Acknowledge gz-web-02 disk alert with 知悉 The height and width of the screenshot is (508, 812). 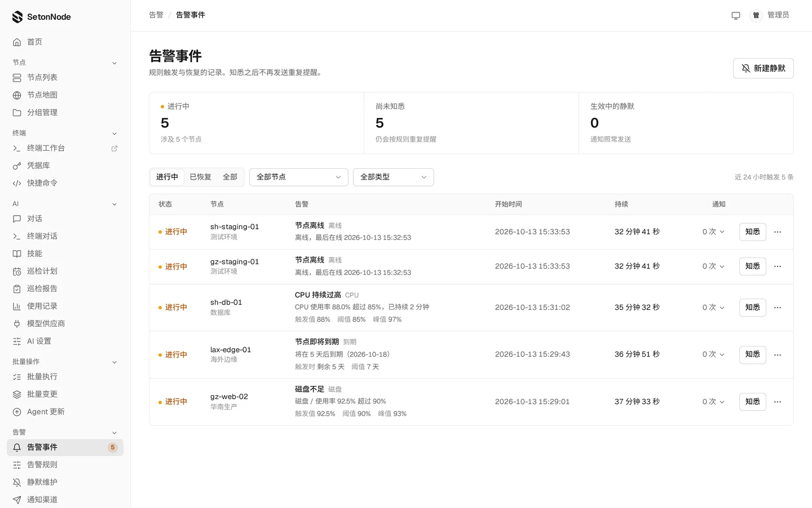pyautogui.click(x=753, y=402)
